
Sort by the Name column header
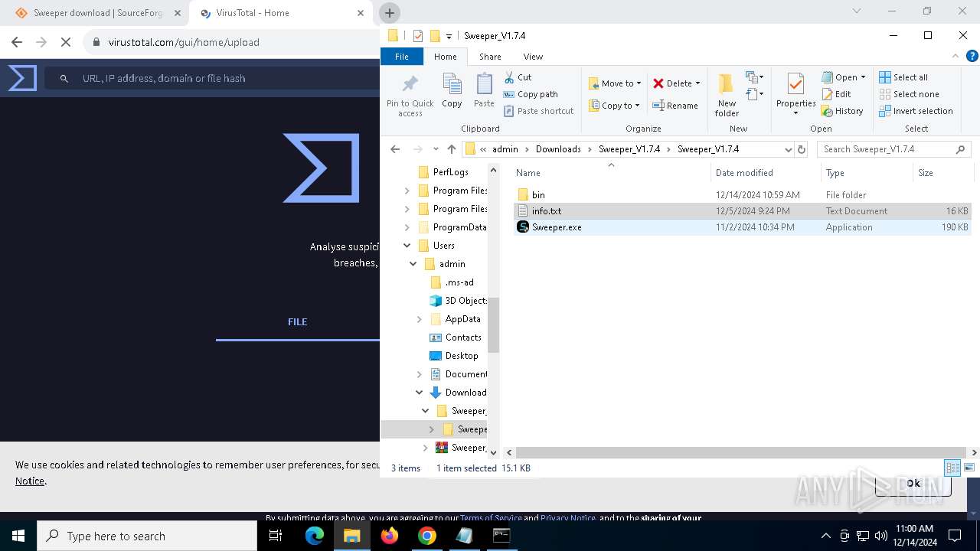point(610,173)
